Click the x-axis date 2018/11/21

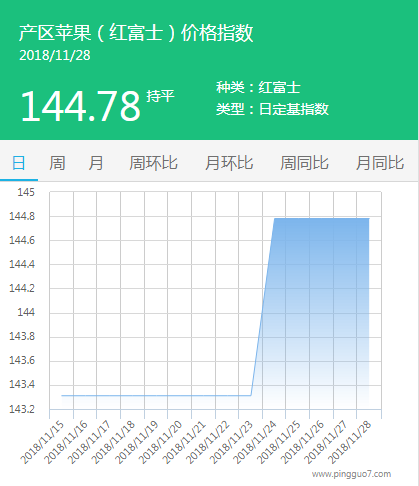[184, 442]
